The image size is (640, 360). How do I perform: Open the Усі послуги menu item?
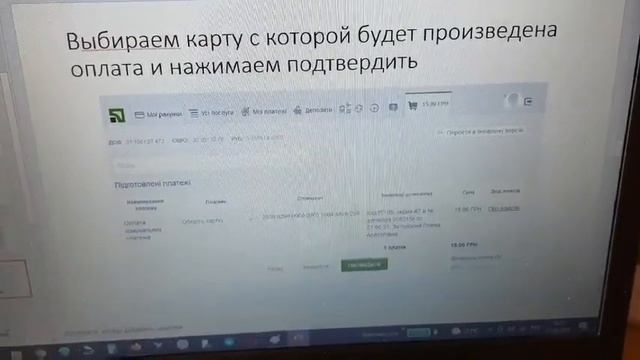point(217,113)
